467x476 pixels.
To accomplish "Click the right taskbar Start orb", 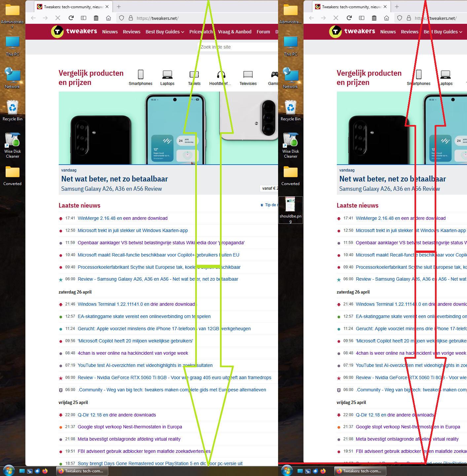I will click(x=287, y=471).
